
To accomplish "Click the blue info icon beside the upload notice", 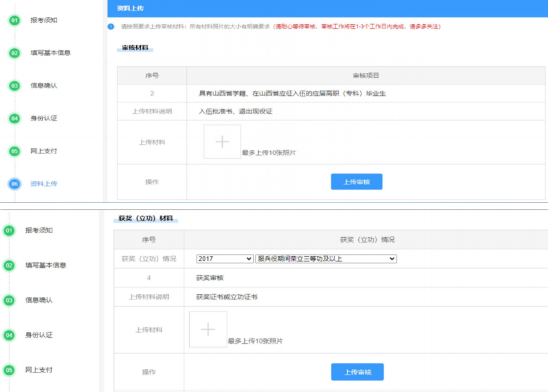I will coord(111,27).
